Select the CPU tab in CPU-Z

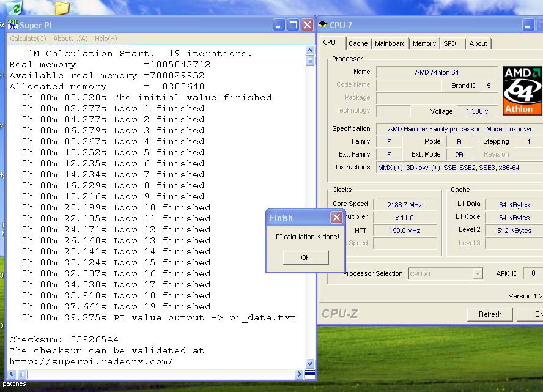pos(330,43)
